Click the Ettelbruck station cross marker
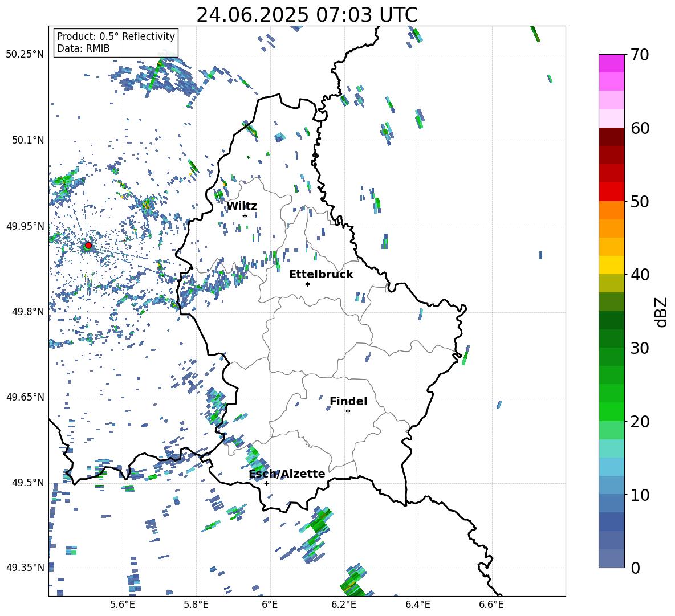The image size is (675, 616). click(307, 284)
